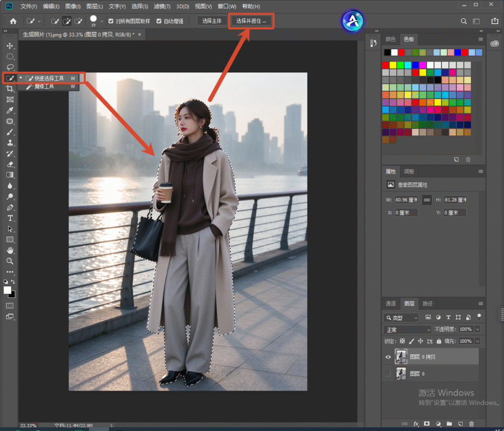Switch to 路径 tab
Viewport: 504px width, 431px height.
pyautogui.click(x=428, y=303)
